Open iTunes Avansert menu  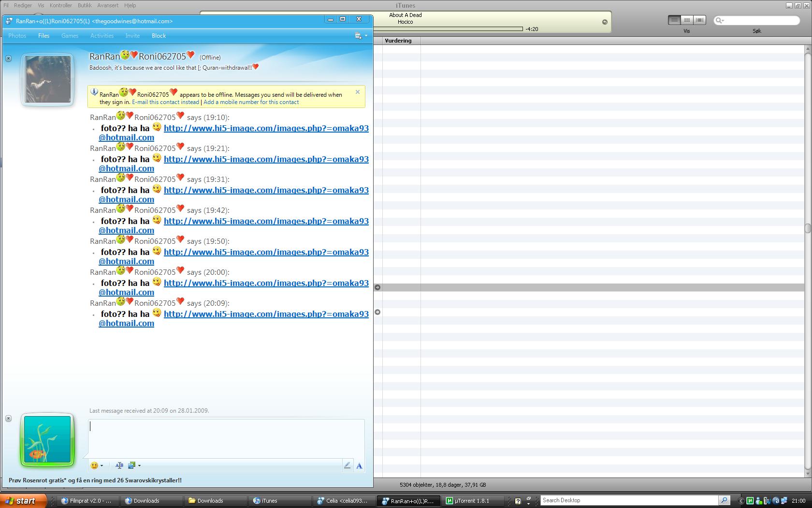(x=108, y=5)
